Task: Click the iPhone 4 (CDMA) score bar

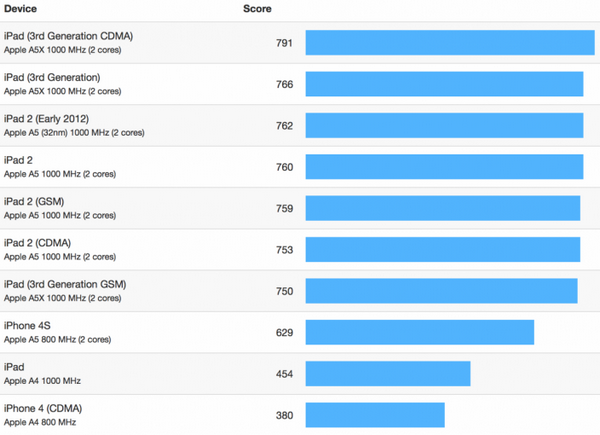Action: (375, 415)
